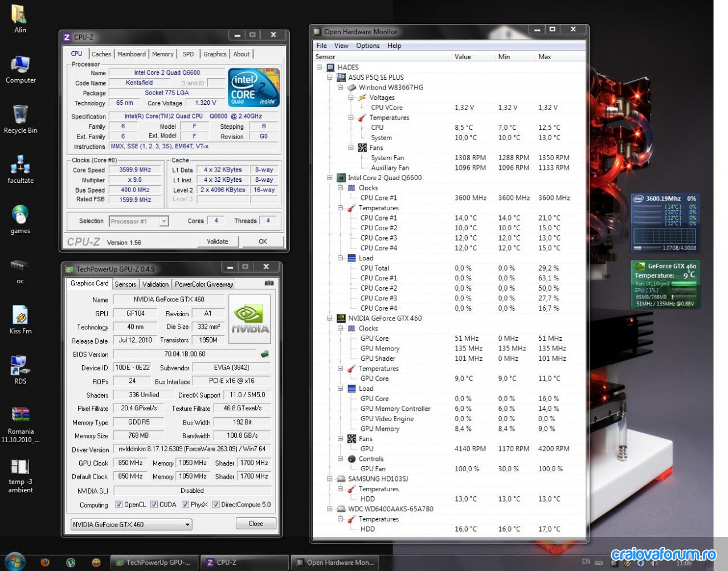Click the HADES computer icon in the tree

point(330,67)
